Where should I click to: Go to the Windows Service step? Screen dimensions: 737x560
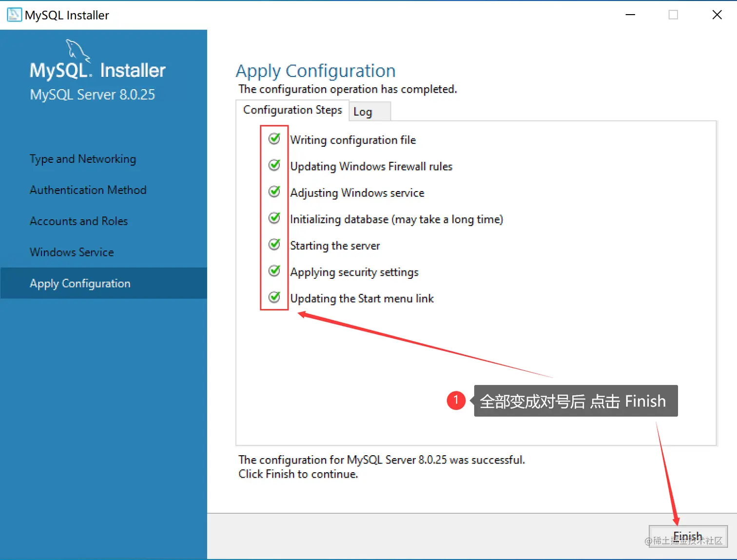72,252
